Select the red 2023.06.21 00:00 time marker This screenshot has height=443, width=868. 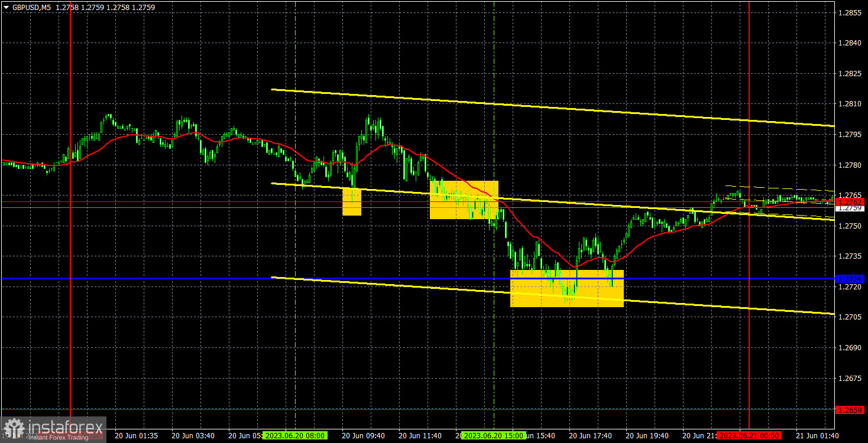click(749, 435)
